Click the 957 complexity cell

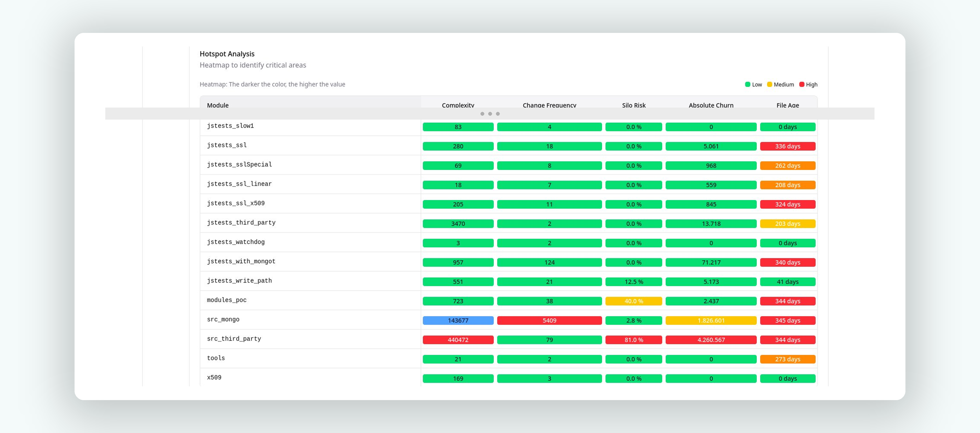(x=458, y=262)
